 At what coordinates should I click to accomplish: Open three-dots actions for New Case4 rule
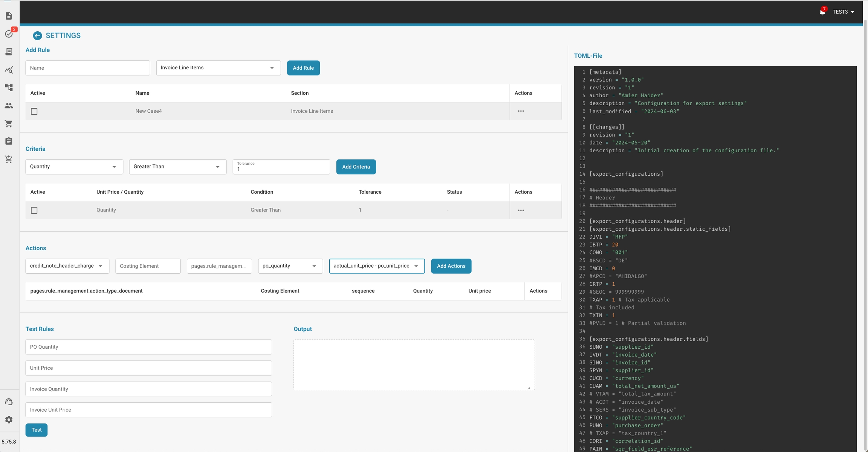pyautogui.click(x=521, y=111)
